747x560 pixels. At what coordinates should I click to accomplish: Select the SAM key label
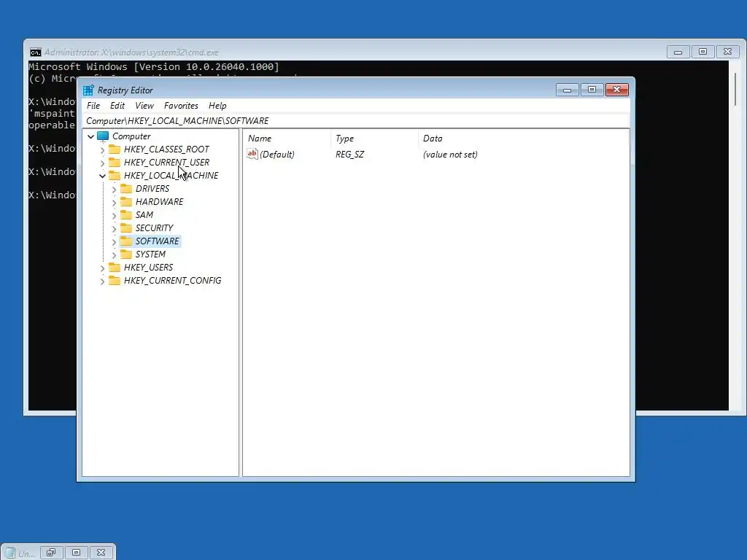144,215
